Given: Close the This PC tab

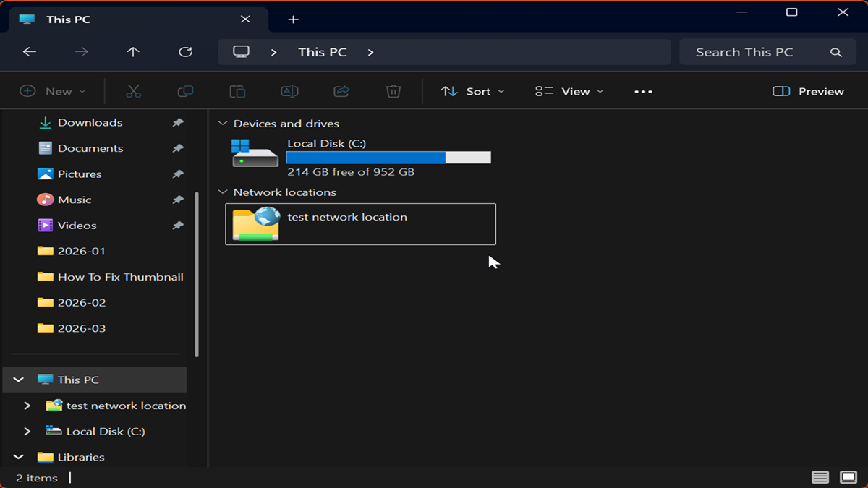Looking at the screenshot, I should 245,20.
